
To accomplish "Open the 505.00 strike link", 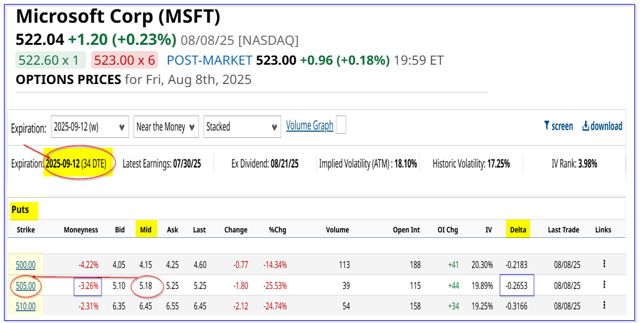I will pyautogui.click(x=26, y=285).
